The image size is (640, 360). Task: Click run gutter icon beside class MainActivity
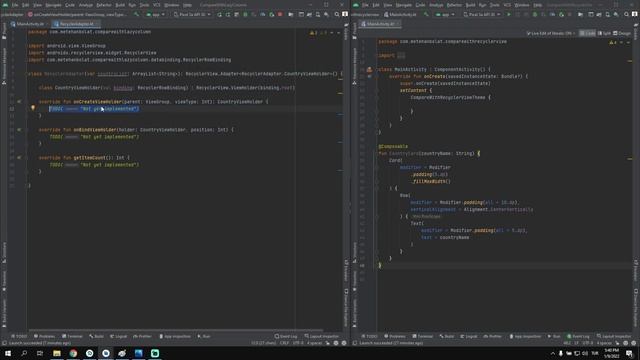369,69
